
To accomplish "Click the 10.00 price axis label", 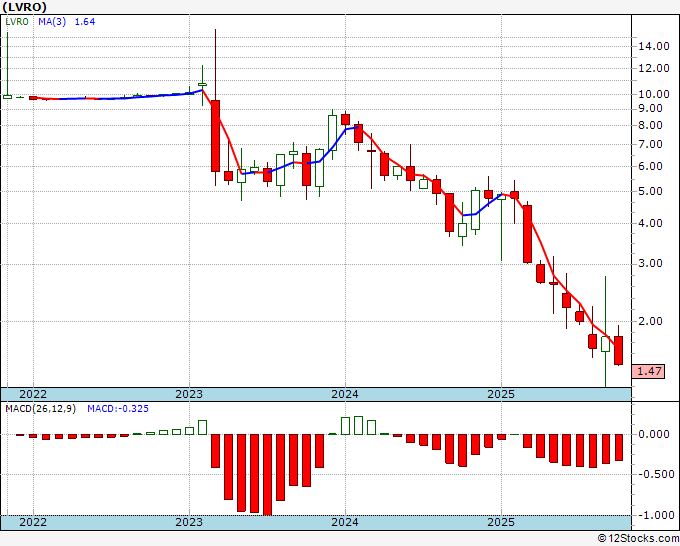I will (654, 94).
